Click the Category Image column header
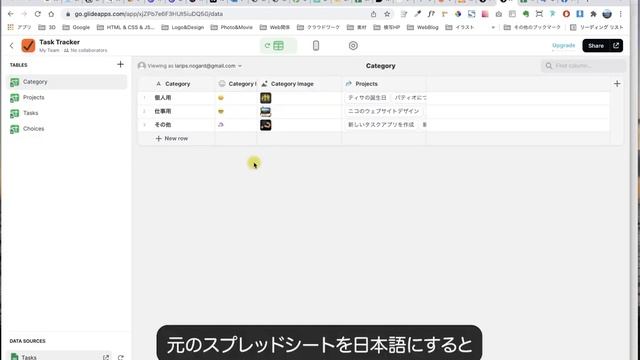The image size is (640, 360). (x=299, y=84)
